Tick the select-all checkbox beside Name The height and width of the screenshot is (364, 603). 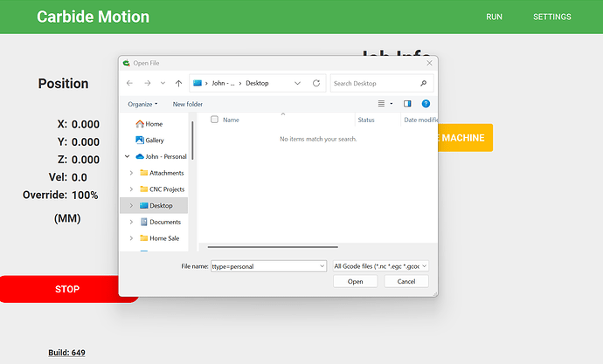coord(214,120)
